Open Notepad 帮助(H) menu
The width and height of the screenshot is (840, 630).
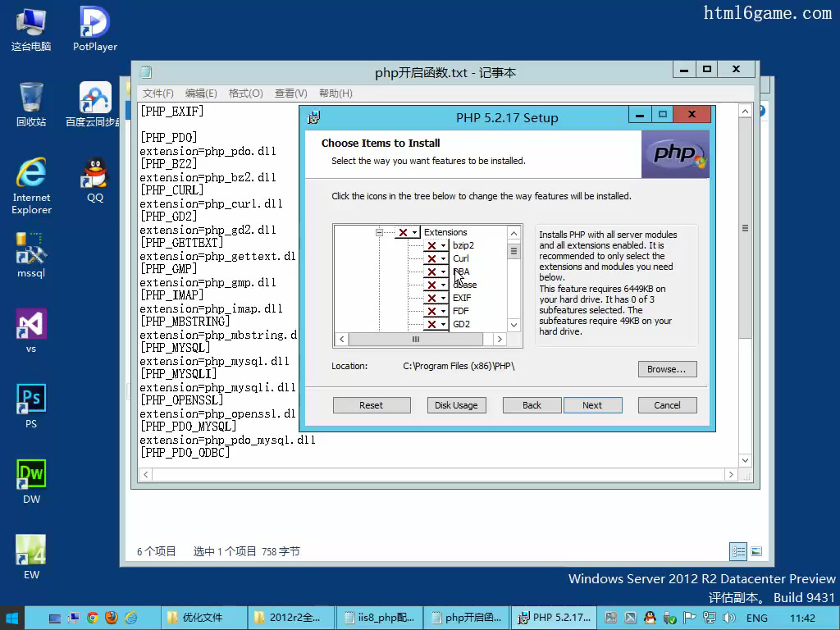336,94
